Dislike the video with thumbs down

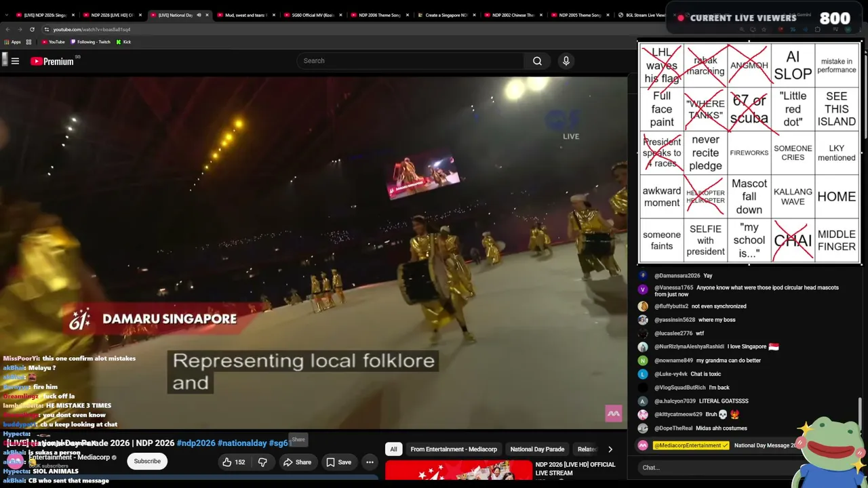262,462
